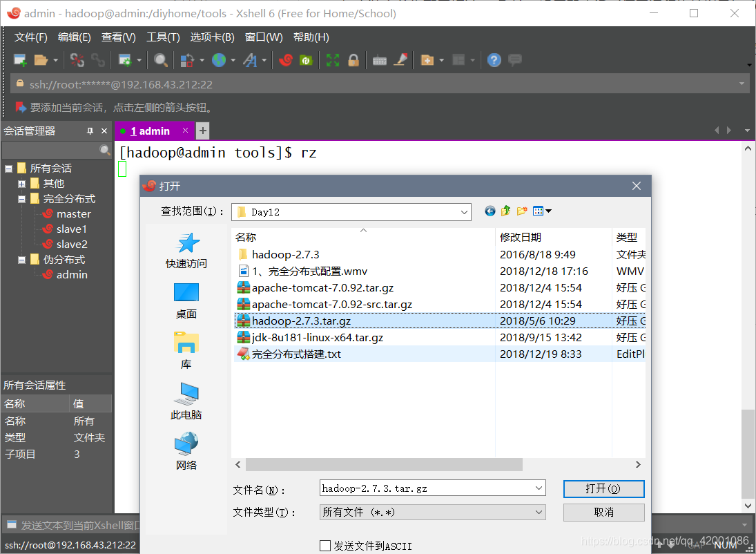Collapse the 所有会话 tree node

(x=9, y=169)
